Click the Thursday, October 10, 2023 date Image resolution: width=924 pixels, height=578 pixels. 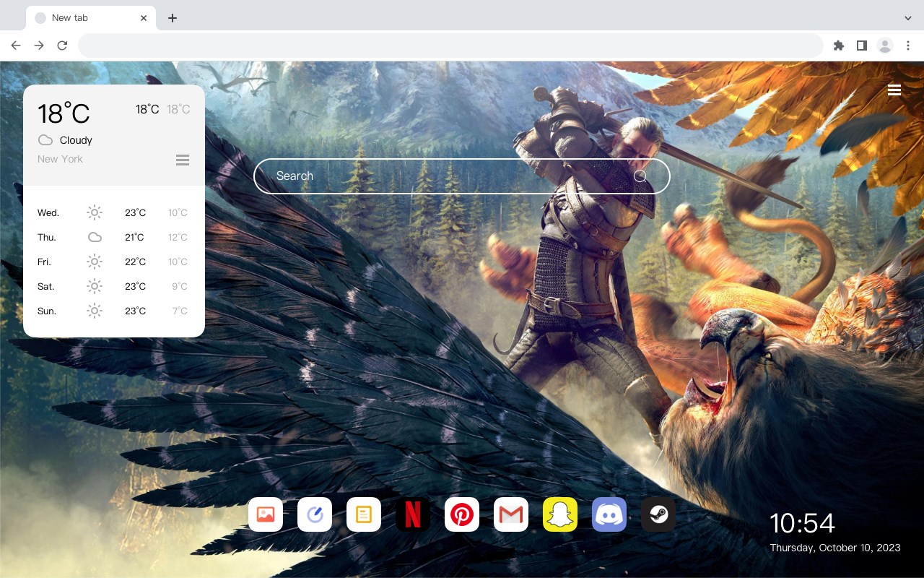tap(835, 548)
